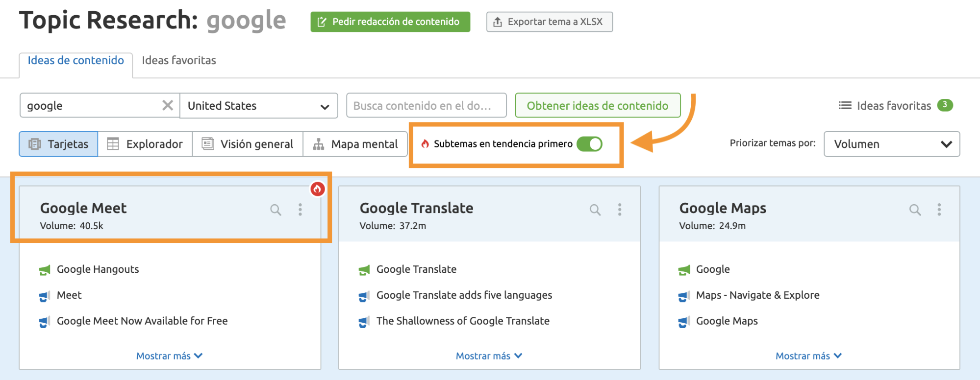Select the Mapa mental view
The image size is (980, 380).
click(355, 144)
